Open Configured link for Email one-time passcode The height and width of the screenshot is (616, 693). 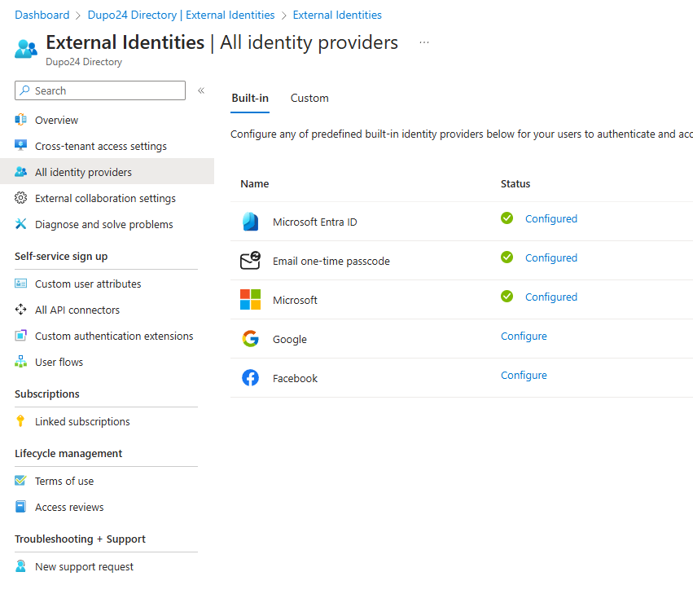click(551, 257)
